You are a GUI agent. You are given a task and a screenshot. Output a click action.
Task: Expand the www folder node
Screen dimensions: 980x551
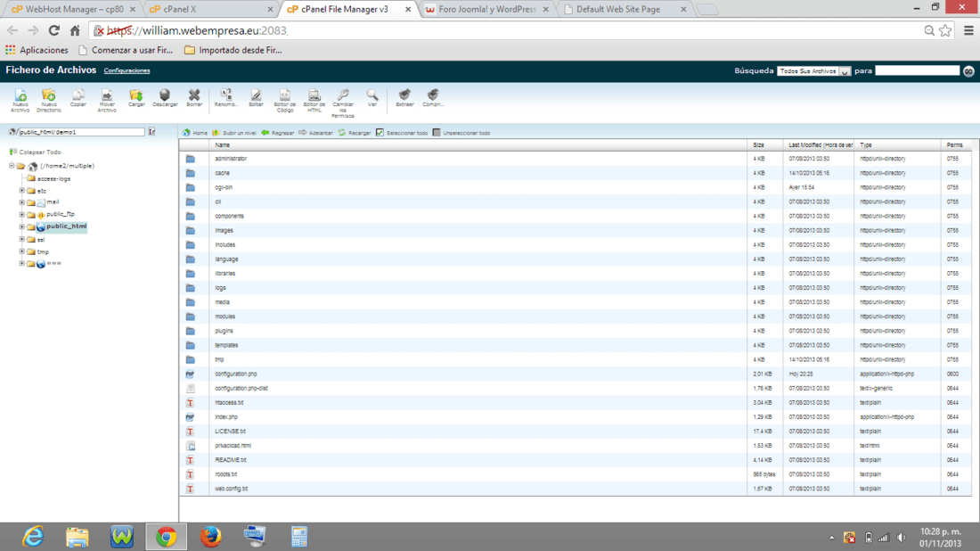pos(22,263)
